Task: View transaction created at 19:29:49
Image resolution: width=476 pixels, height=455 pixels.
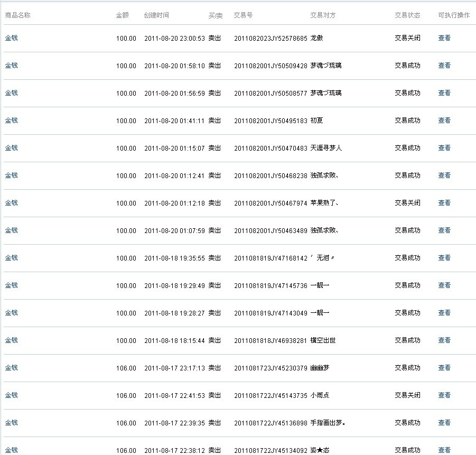Action: [x=444, y=285]
